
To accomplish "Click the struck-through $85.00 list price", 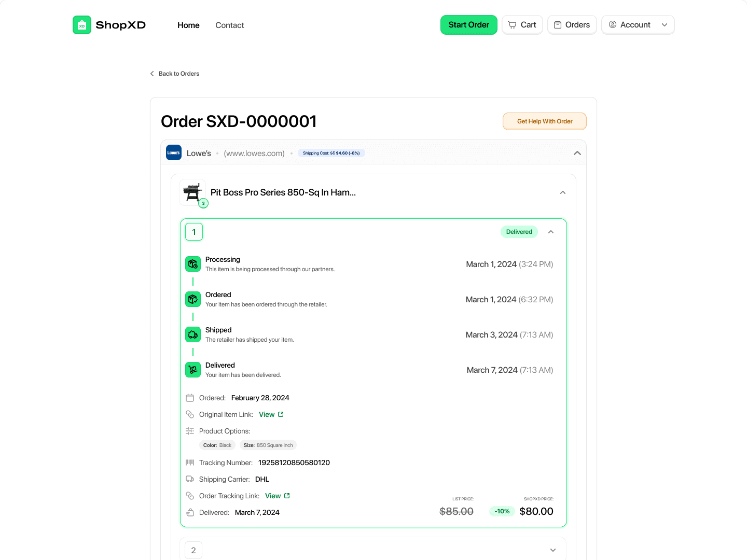I will click(457, 511).
